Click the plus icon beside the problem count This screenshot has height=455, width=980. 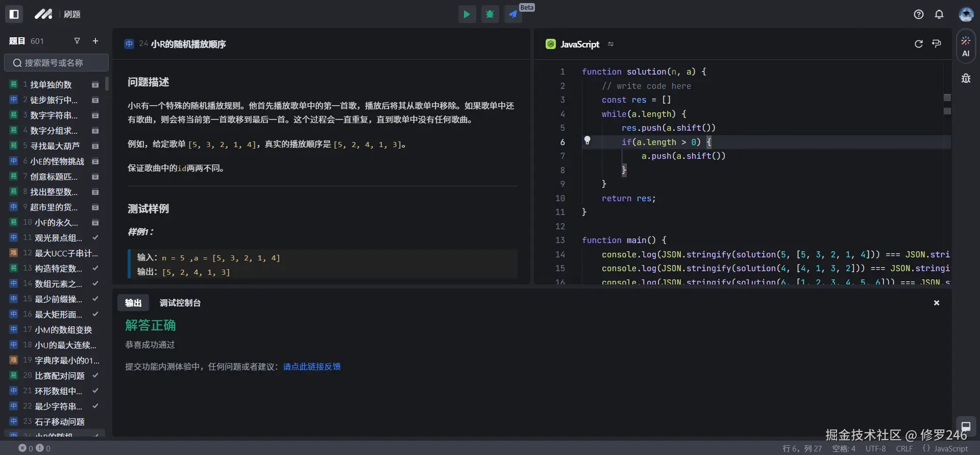tap(95, 41)
